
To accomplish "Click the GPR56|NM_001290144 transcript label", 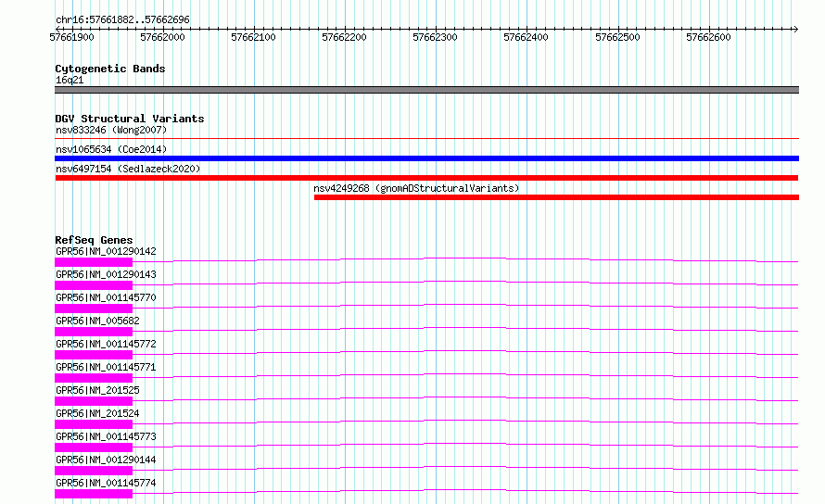I will [x=106, y=460].
